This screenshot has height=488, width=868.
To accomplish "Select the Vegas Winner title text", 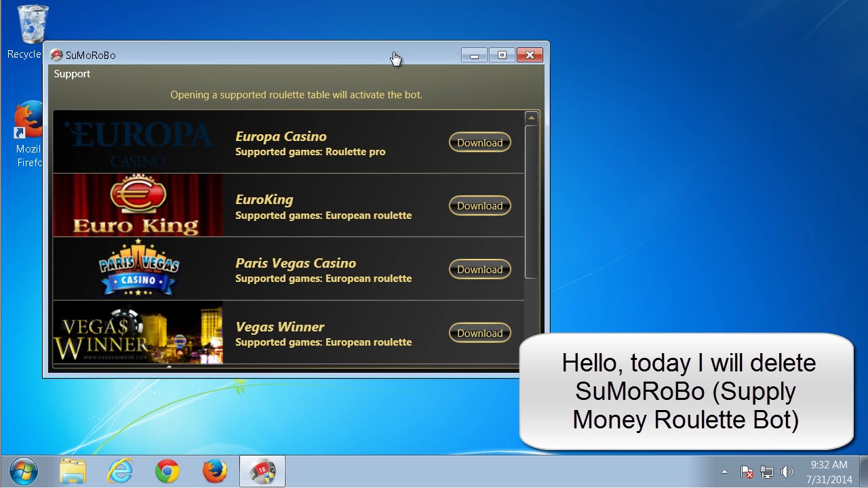I will [280, 327].
